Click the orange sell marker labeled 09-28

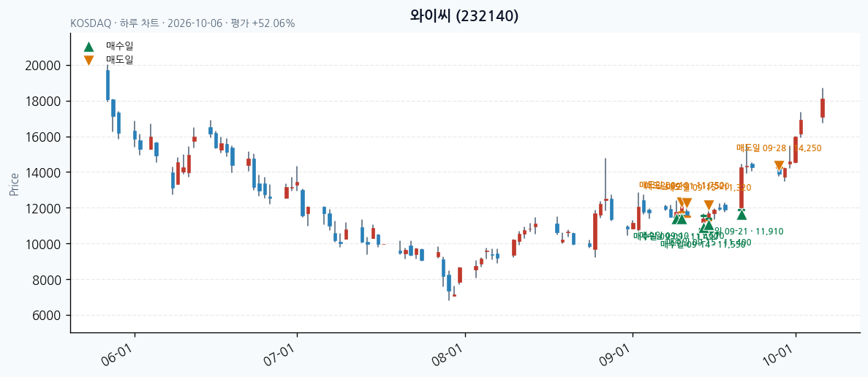pos(779,166)
